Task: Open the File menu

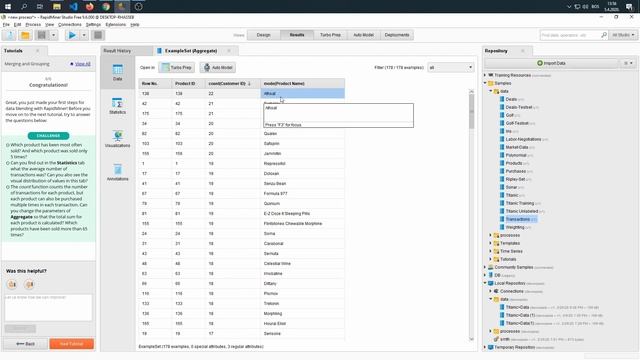Action: pyautogui.click(x=6, y=24)
